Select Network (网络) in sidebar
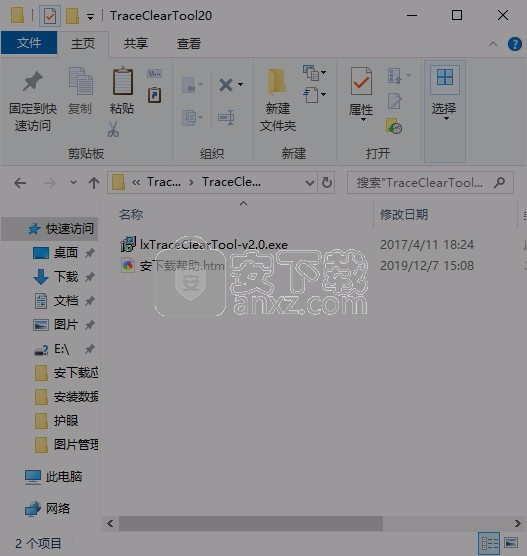 57,509
